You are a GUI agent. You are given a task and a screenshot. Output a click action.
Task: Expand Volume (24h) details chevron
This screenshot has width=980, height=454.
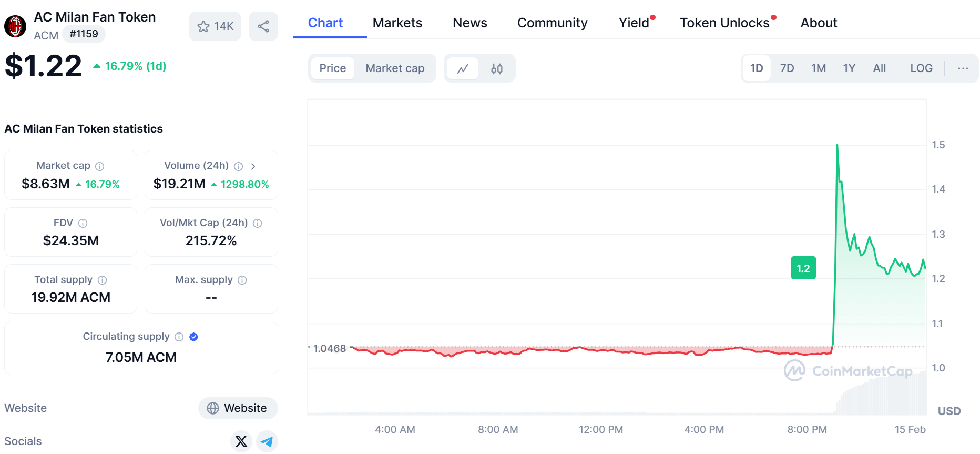click(x=253, y=166)
